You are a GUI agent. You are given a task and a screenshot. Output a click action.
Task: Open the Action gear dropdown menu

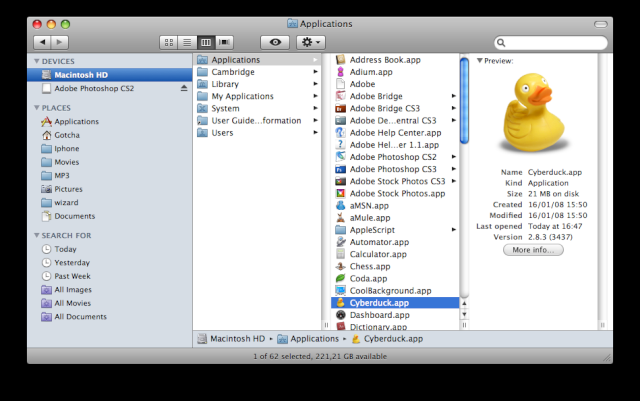pos(311,42)
